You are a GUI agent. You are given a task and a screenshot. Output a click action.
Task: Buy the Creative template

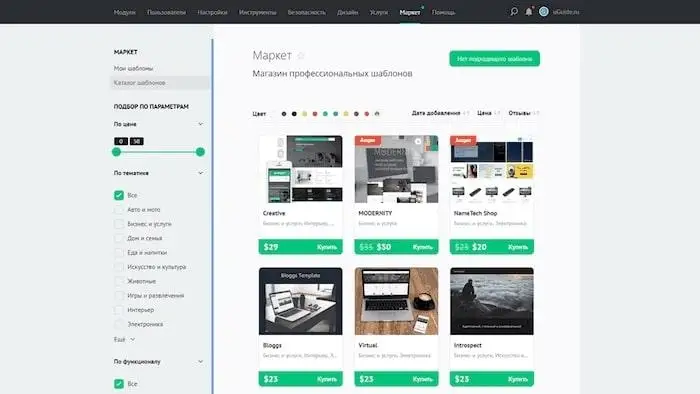pyautogui.click(x=327, y=247)
